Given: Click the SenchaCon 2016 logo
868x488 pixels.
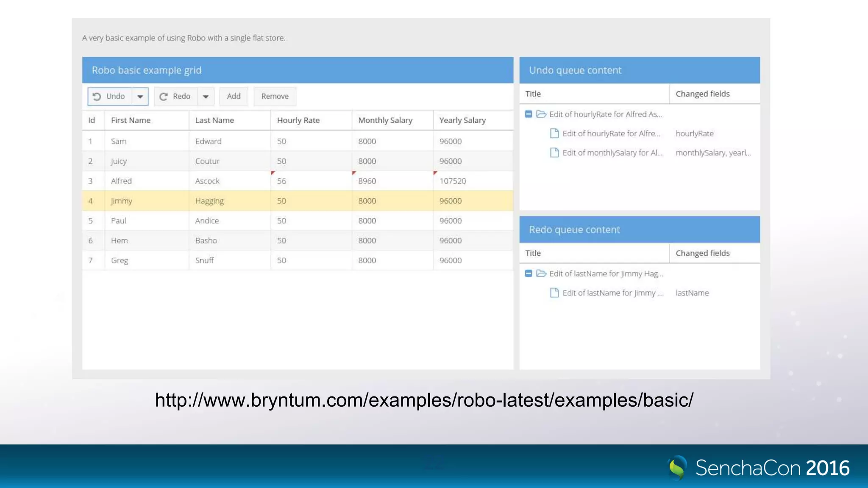Looking at the screenshot, I should (x=759, y=468).
